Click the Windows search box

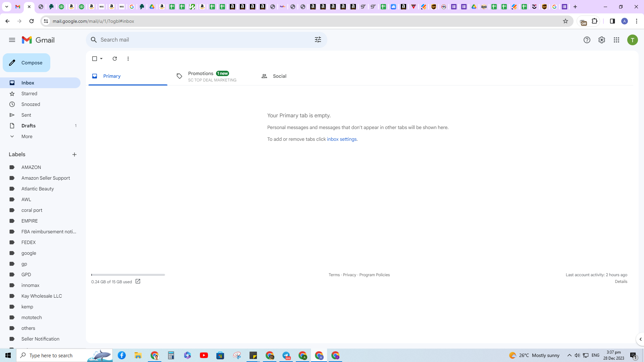(x=64, y=355)
